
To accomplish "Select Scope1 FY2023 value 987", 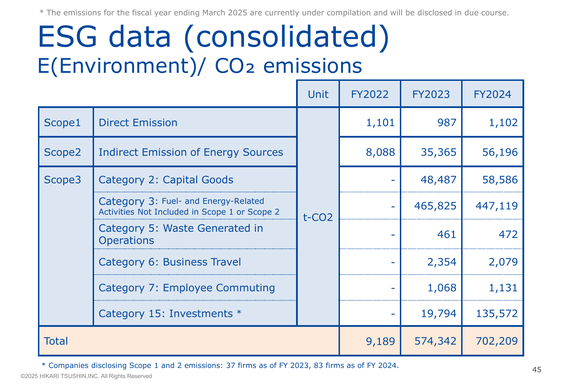I will click(447, 123).
